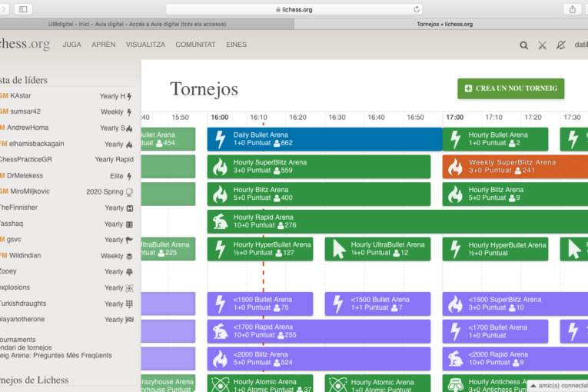This screenshot has height=392, width=588.
Task: Open the notifications bell icon
Action: pos(560,45)
